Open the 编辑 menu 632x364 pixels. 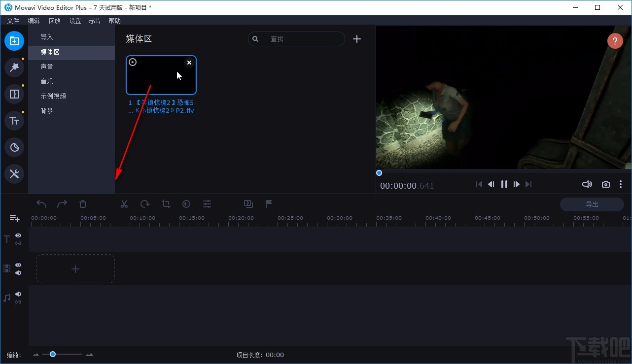point(34,21)
